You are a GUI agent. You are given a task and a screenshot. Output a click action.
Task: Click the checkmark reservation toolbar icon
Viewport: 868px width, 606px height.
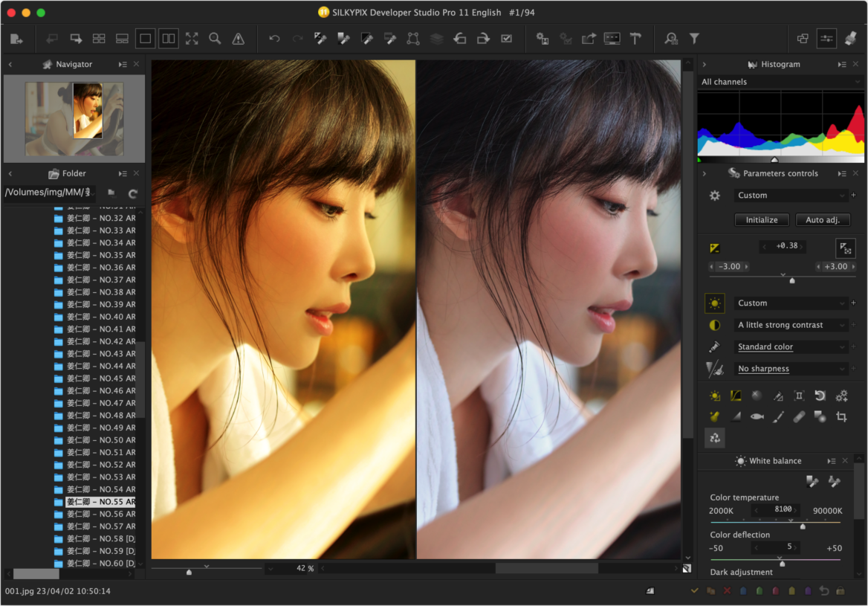[507, 39]
